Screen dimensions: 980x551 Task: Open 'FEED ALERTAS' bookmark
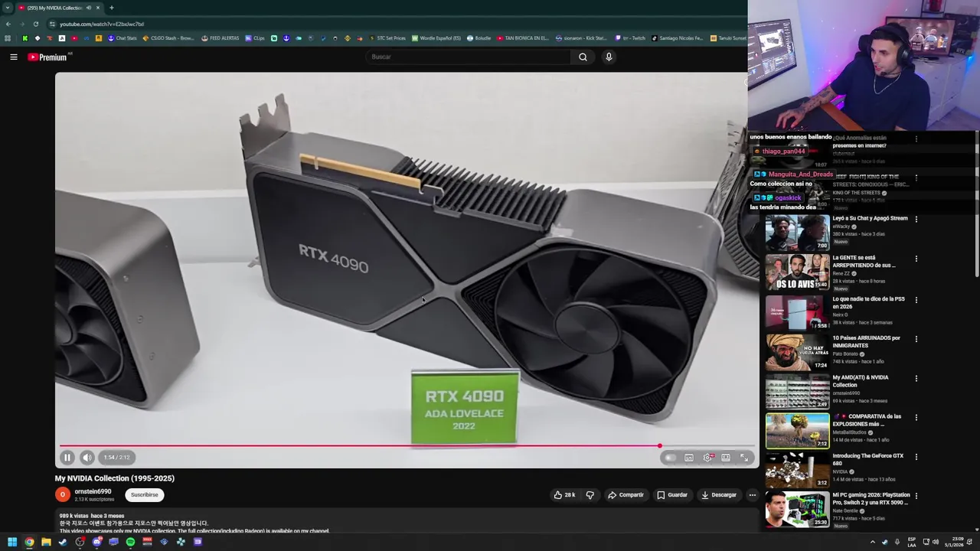tap(220, 38)
